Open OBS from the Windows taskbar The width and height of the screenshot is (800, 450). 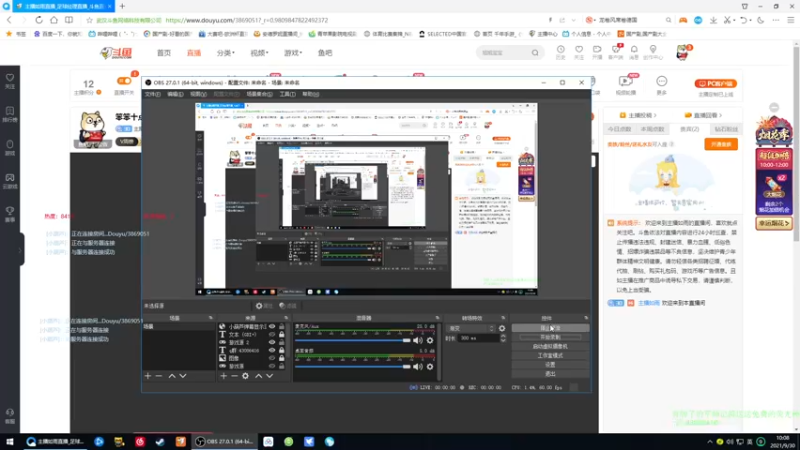point(224,442)
